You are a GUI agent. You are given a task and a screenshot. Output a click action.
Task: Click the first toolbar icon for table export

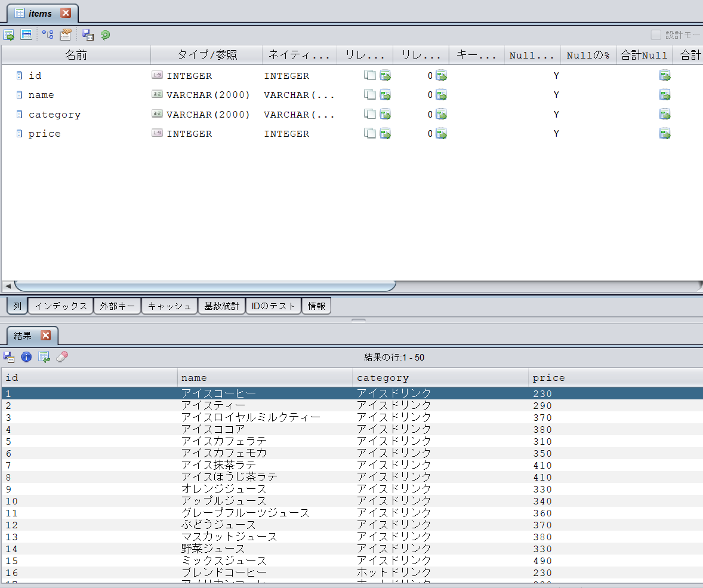(9, 35)
